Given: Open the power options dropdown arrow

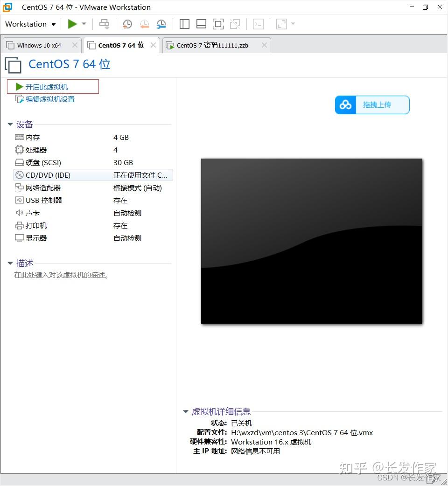Looking at the screenshot, I should [84, 24].
